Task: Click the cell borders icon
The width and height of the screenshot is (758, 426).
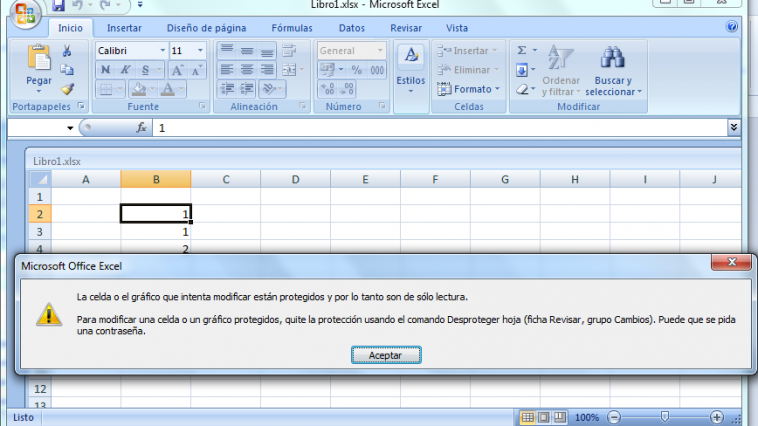Action: (x=105, y=89)
